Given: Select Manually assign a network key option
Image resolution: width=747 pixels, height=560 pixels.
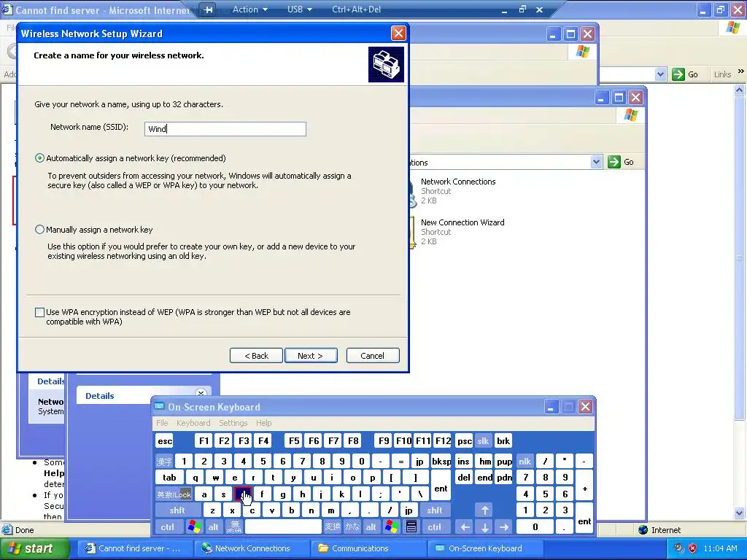Looking at the screenshot, I should click(x=40, y=230).
